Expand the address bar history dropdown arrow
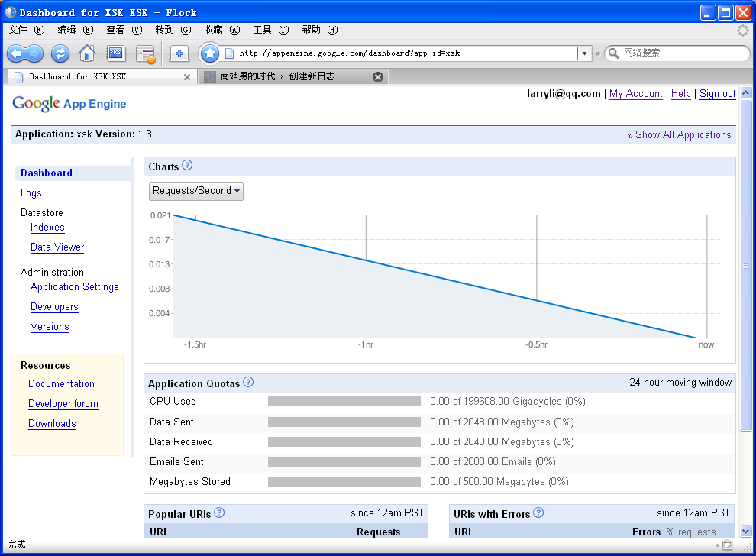 (584, 53)
